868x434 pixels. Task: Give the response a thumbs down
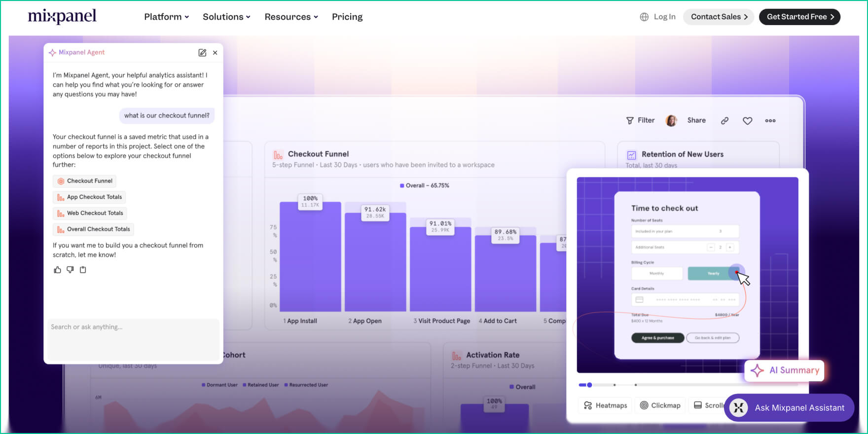coord(70,270)
